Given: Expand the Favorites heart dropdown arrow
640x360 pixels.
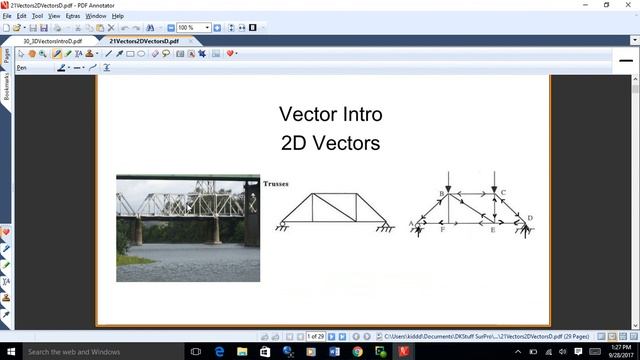Looking at the screenshot, I should pos(236,53).
